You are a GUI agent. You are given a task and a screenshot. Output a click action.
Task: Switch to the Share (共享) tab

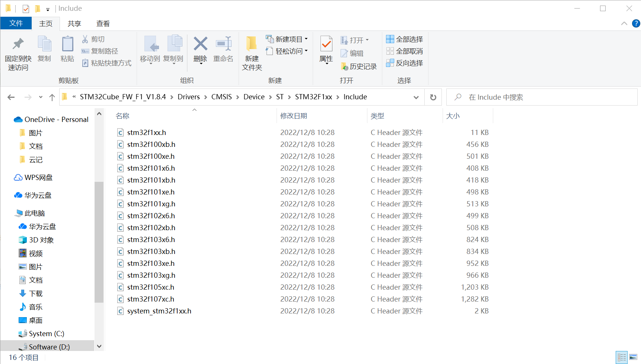tap(74, 23)
